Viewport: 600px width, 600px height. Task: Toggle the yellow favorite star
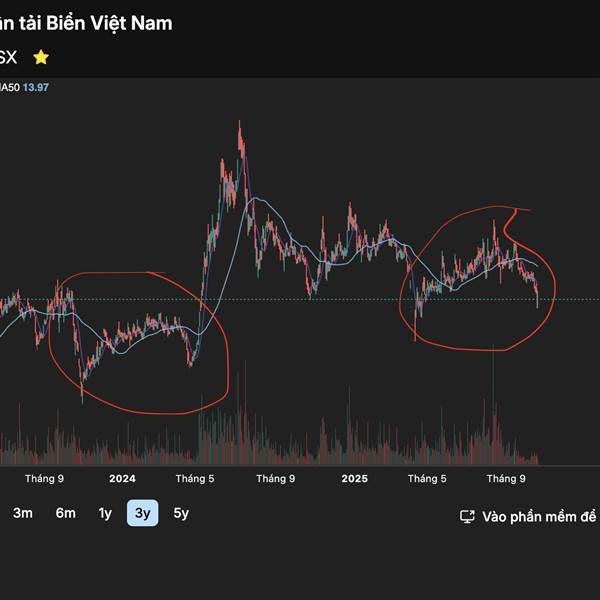click(x=41, y=58)
